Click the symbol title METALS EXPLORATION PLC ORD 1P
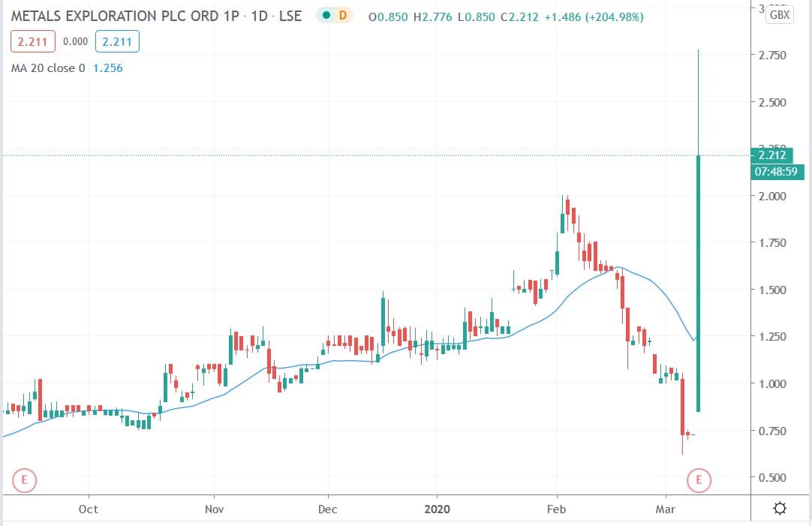The height and width of the screenshot is (526, 812). click(x=125, y=16)
